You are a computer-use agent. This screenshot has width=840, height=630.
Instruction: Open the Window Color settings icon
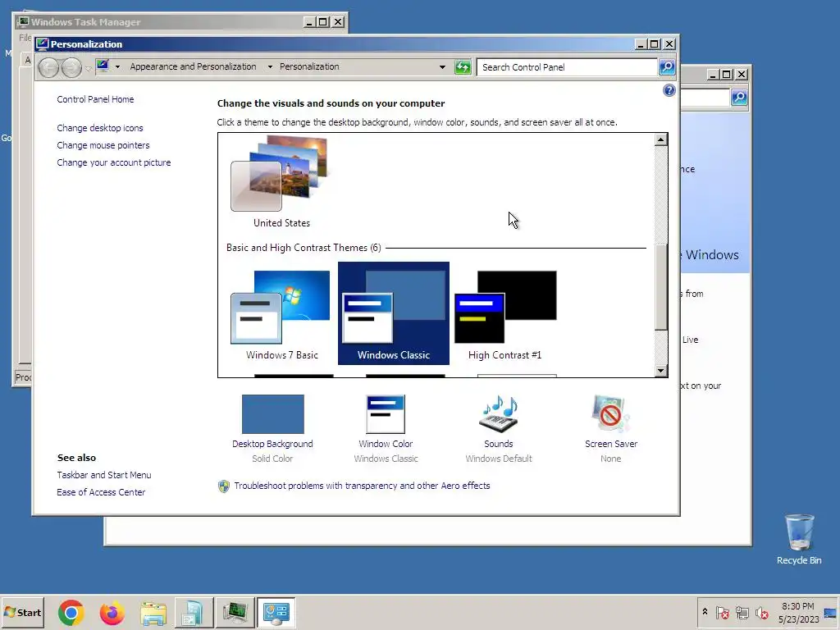pyautogui.click(x=386, y=414)
